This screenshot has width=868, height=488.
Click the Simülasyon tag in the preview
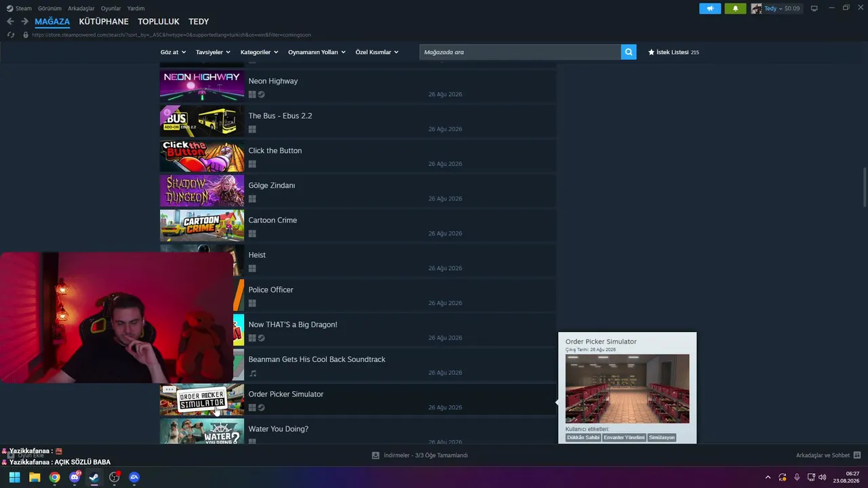pos(662,438)
